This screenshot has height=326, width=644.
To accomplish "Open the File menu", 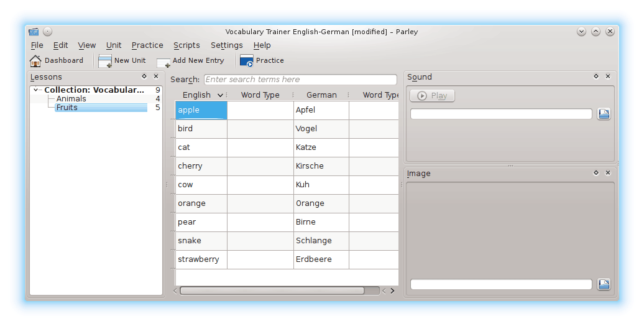I will [x=37, y=45].
